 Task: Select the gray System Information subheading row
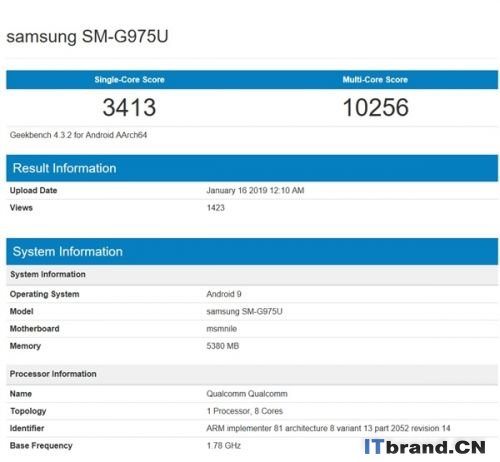click(252, 275)
